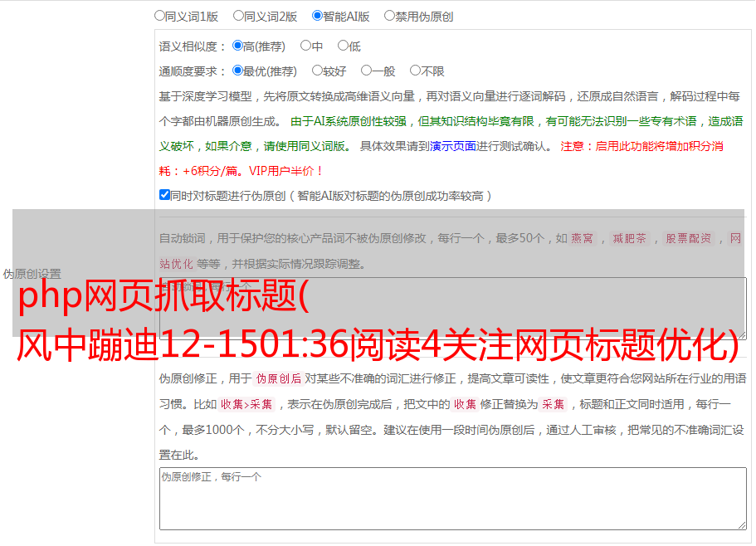
Task: Click the red VIP用户半价 notice text
Action: (x=286, y=171)
